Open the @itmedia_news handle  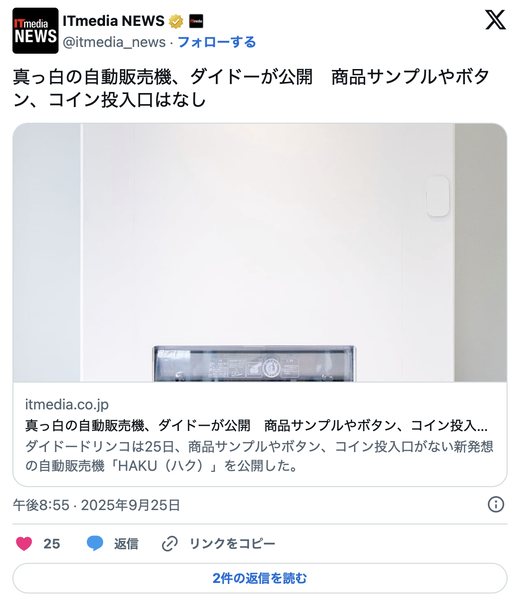114,42
